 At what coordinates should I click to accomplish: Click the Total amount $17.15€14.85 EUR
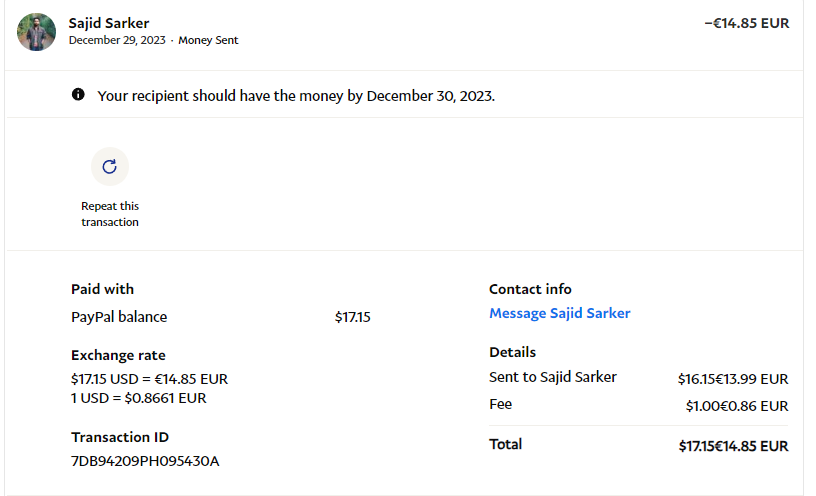tap(733, 446)
